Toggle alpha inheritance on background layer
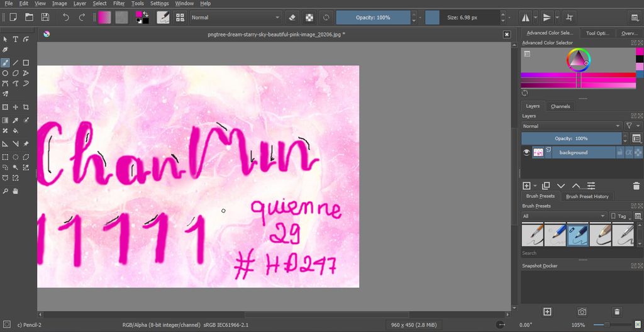 [628, 152]
